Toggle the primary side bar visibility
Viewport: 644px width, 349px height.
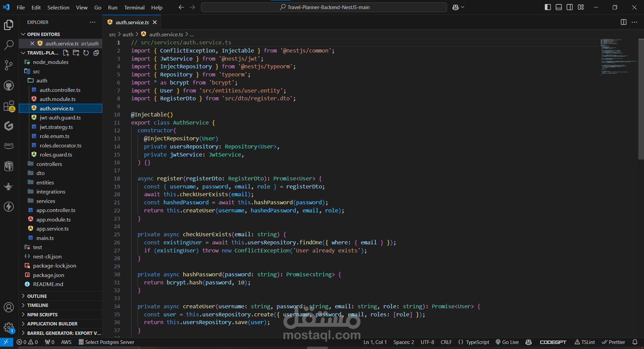click(x=548, y=7)
